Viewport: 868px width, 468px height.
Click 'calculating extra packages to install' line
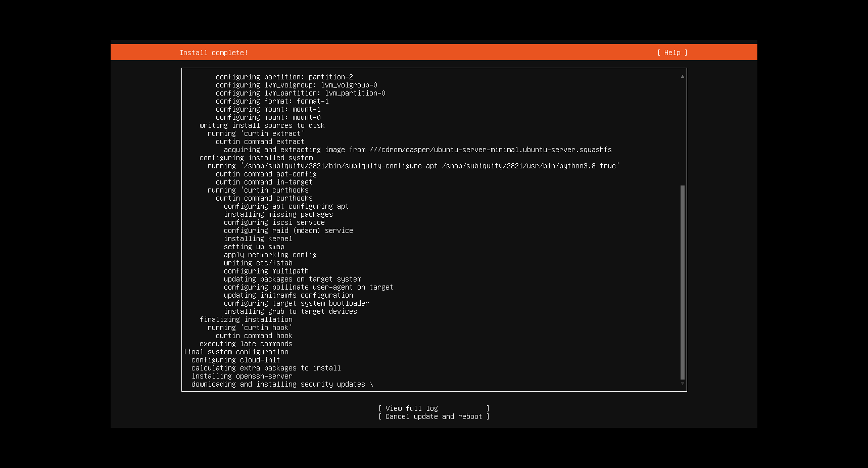coord(266,368)
